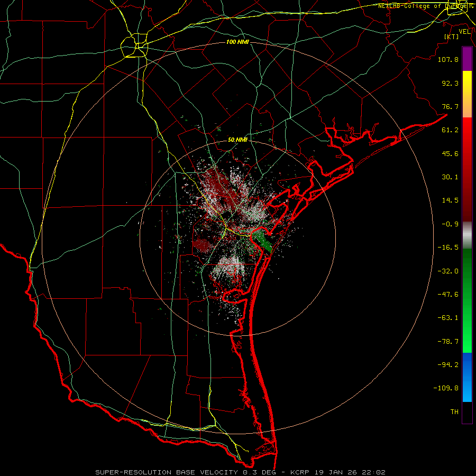This screenshot has width=476, height=476.
Task: Click the '50 NMI' range ring label
Action: click(x=237, y=140)
